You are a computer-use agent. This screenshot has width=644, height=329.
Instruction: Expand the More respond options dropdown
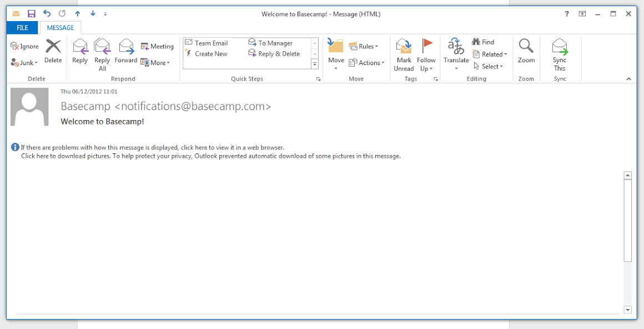pyautogui.click(x=155, y=62)
